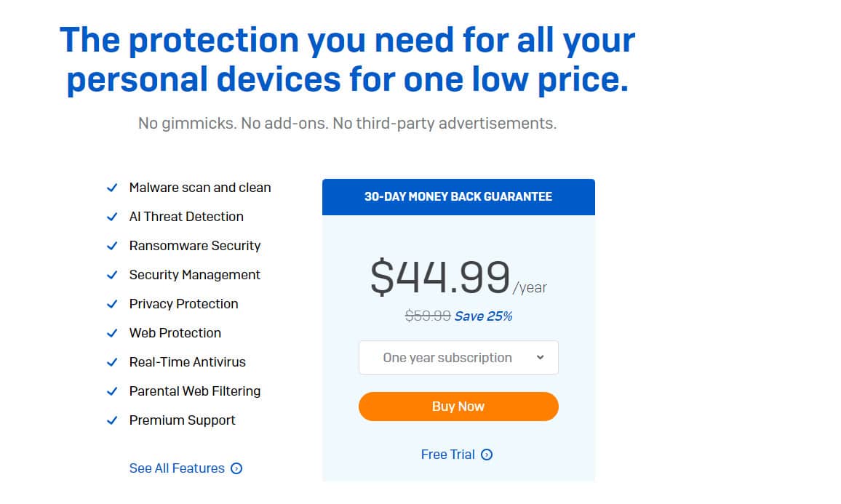The image size is (841, 504).
Task: Click the Save 25% discount text
Action: coord(483,316)
